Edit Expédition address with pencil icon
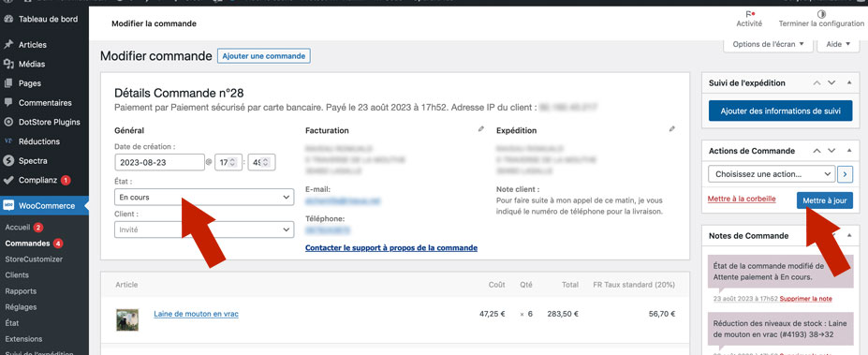 tap(672, 129)
